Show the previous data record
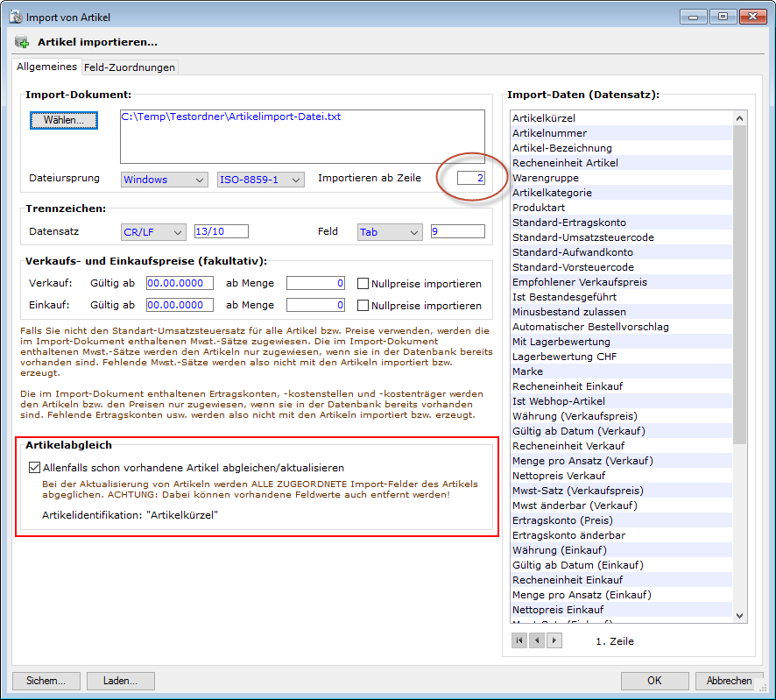776x700 pixels. [536, 640]
